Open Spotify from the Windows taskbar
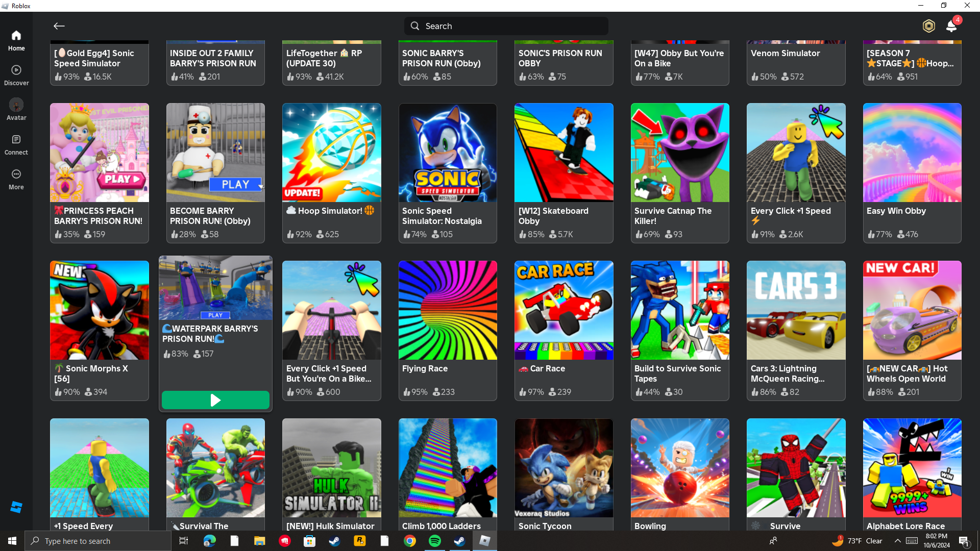This screenshot has height=551, width=980. point(435,541)
